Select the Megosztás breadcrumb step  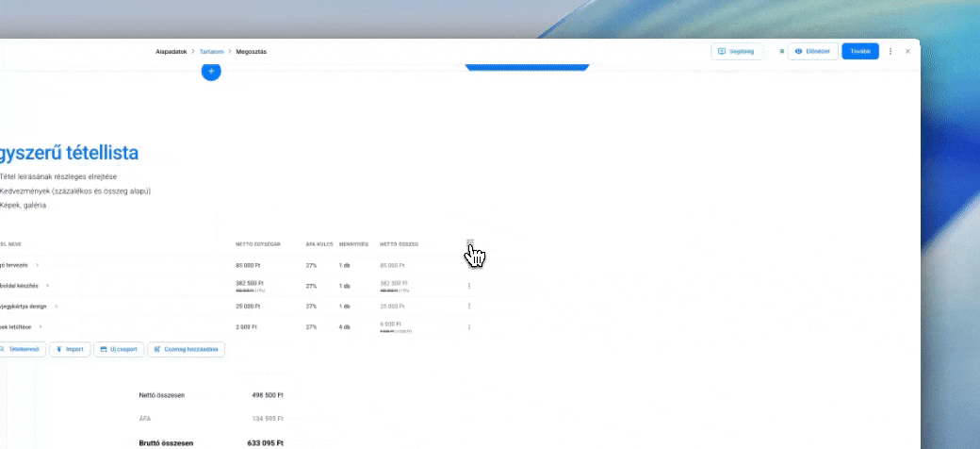(251, 52)
